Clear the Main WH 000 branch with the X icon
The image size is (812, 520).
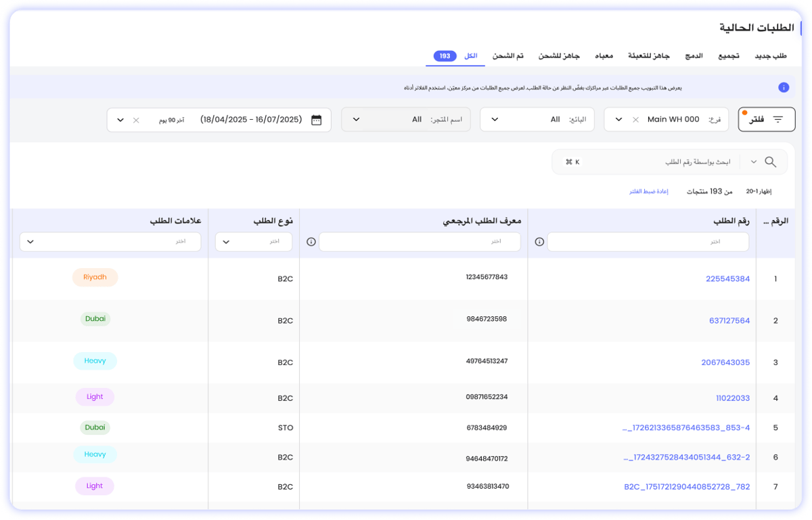[x=635, y=119]
